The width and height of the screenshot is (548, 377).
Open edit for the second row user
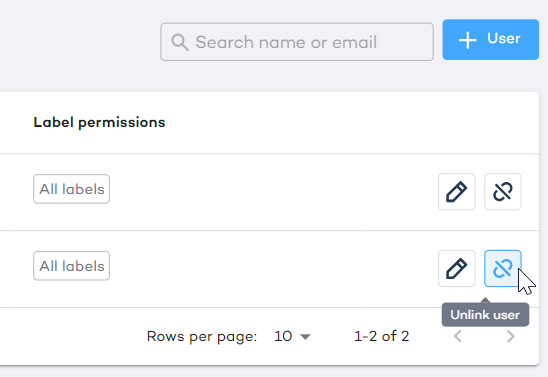[x=456, y=268]
